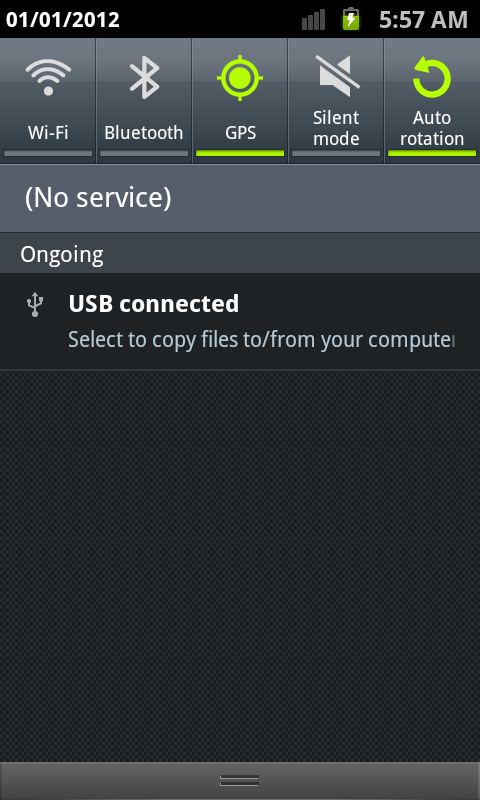Tap the green GPS crosshair icon
This screenshot has height=800, width=480.
tap(240, 78)
